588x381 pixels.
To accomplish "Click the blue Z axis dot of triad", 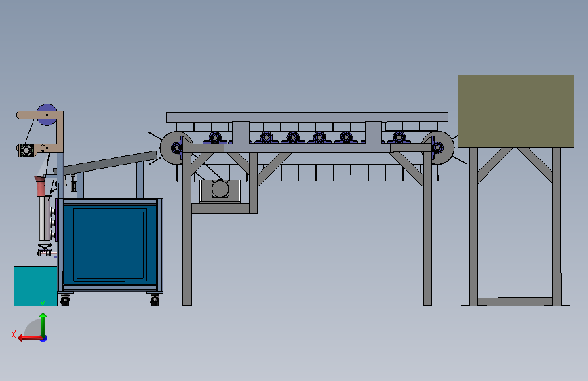I will (44, 338).
